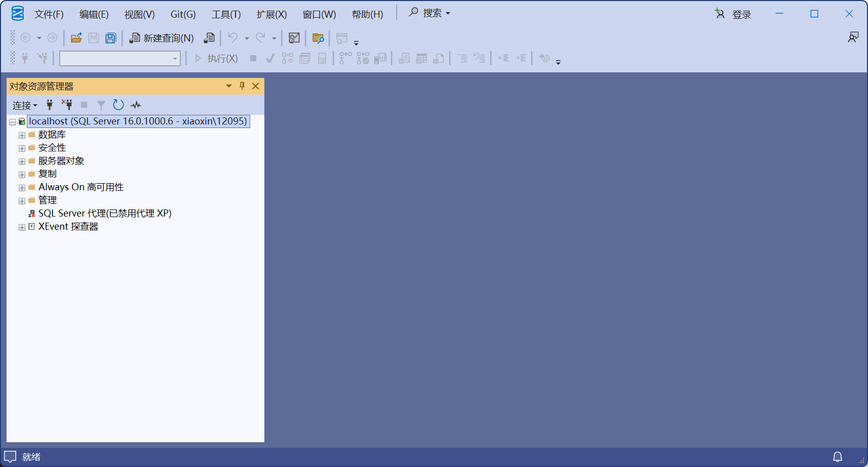Open the Git(G) menu

pos(183,14)
